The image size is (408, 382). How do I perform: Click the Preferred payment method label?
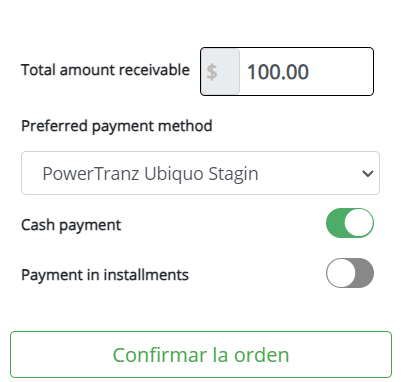pos(117,126)
